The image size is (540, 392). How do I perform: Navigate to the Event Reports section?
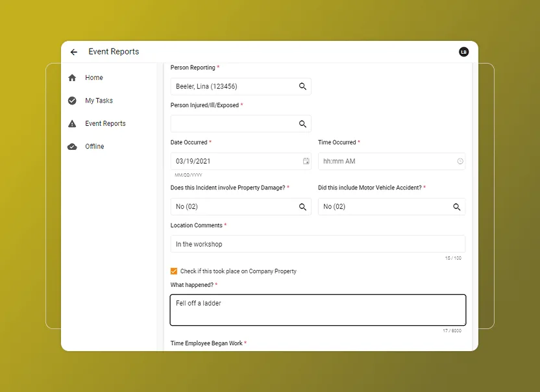click(106, 123)
